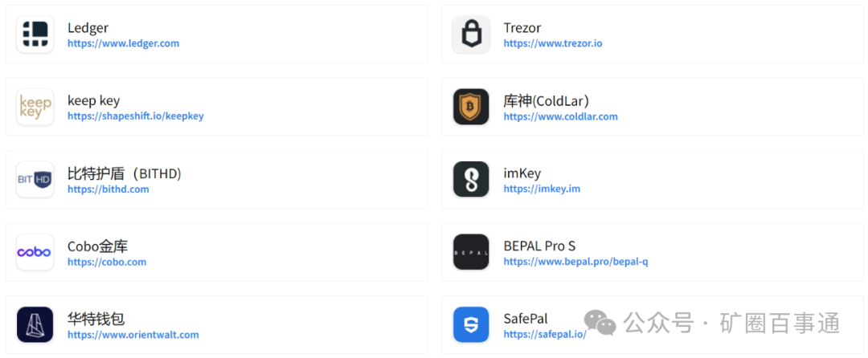Open the https://www.ledger.com link
868x358 pixels.
tap(123, 43)
